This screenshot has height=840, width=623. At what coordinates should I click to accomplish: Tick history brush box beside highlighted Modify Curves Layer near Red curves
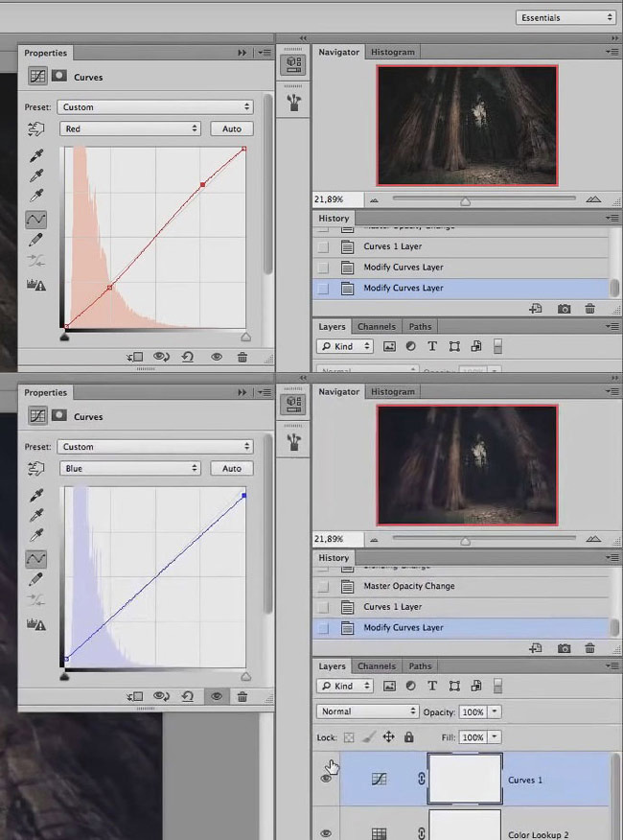tap(322, 289)
